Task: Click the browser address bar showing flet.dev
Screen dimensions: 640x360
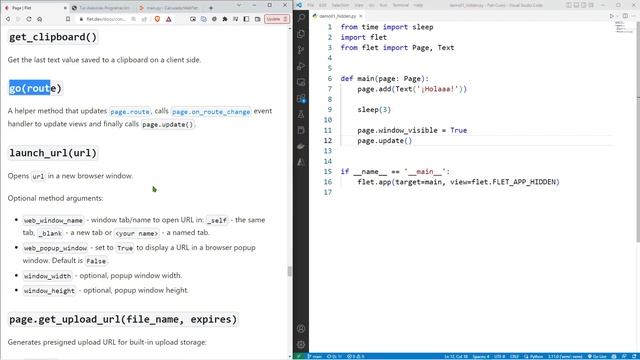Action: pyautogui.click(x=105, y=19)
